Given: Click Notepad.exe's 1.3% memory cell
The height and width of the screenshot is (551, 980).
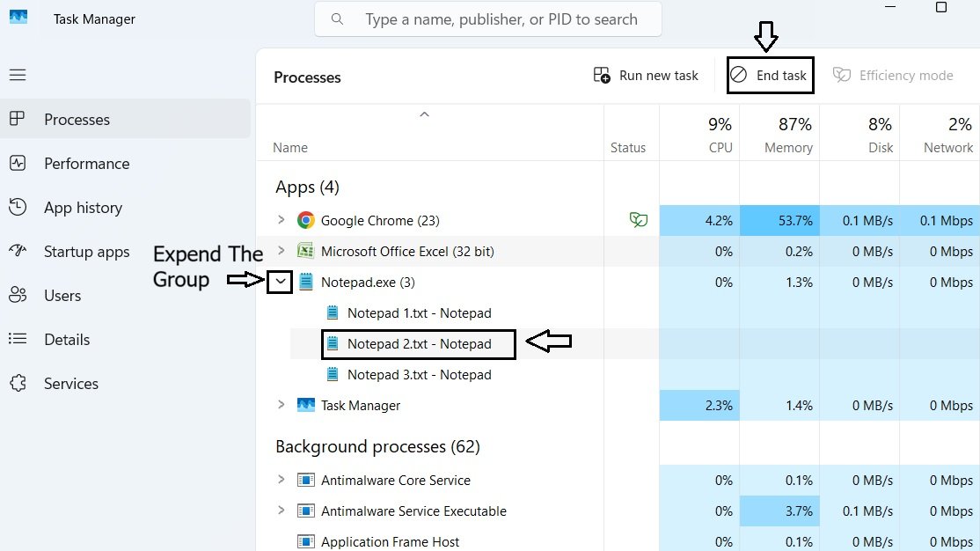Looking at the screenshot, I should (779, 282).
